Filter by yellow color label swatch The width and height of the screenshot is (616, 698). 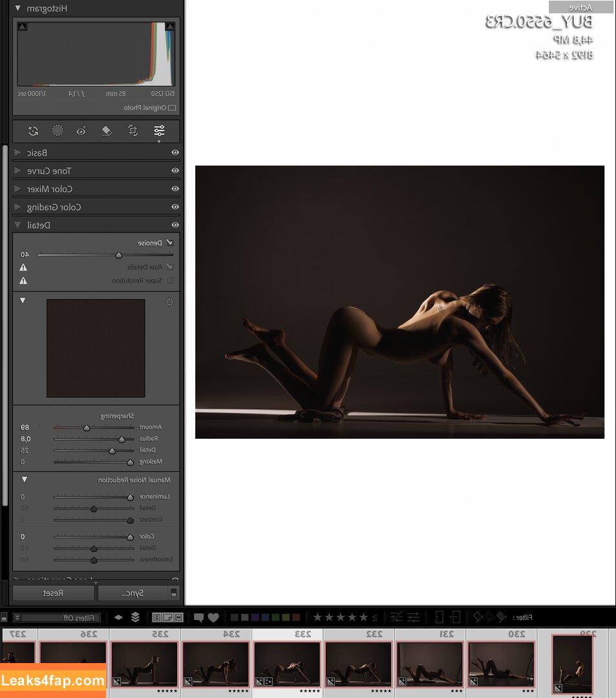[286, 617]
